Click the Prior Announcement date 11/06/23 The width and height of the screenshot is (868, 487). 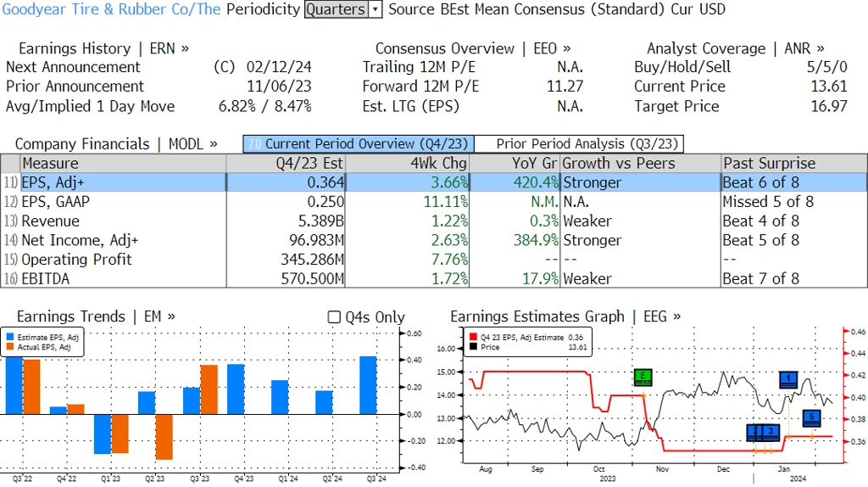(x=279, y=87)
